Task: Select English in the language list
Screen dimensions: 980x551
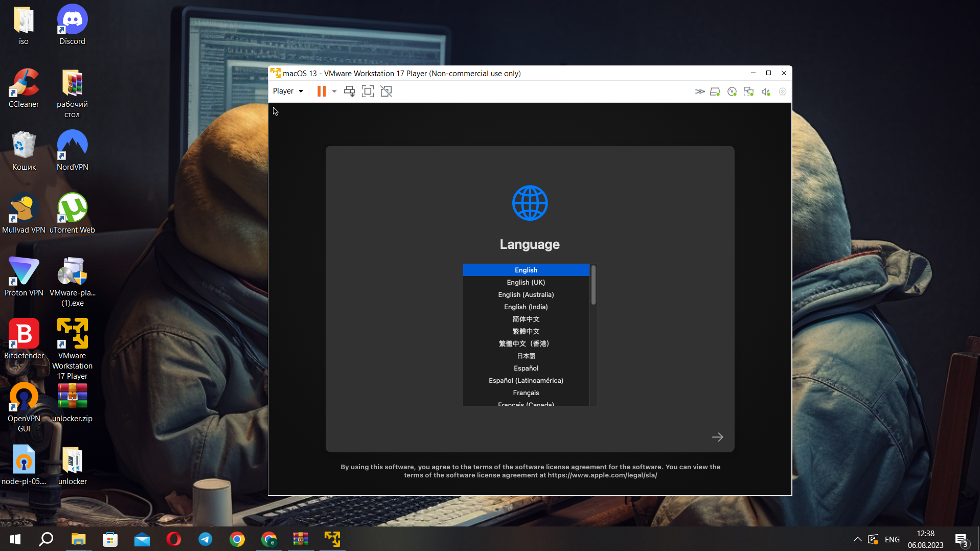Action: [526, 270]
